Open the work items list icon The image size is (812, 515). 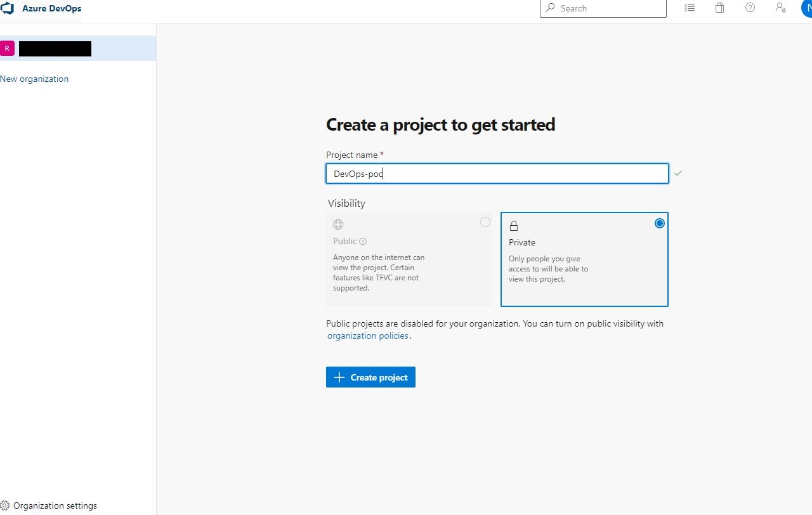tap(690, 8)
